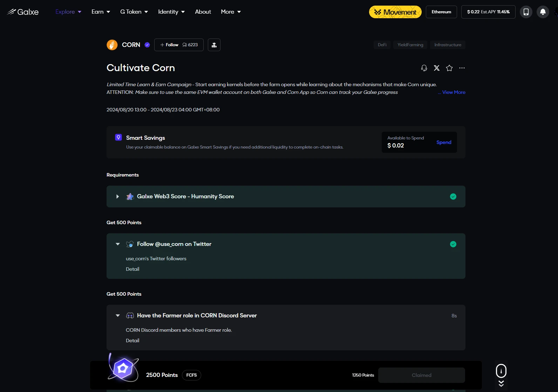
Task: Open the notifications bell
Action: coord(543,12)
